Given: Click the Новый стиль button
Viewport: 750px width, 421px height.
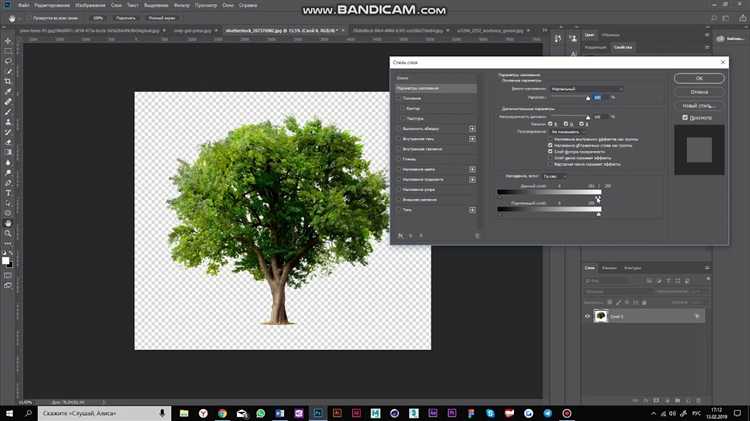Looking at the screenshot, I should point(699,105).
